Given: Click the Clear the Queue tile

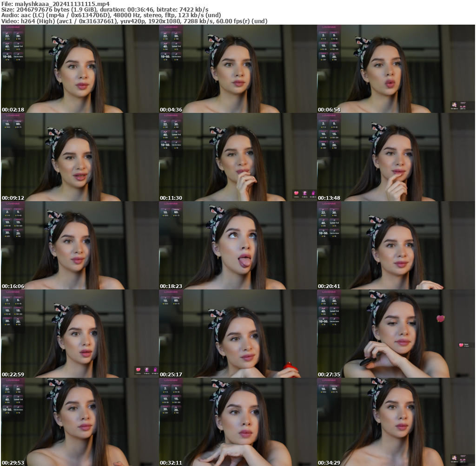Looking at the screenshot, I should (x=19, y=57).
